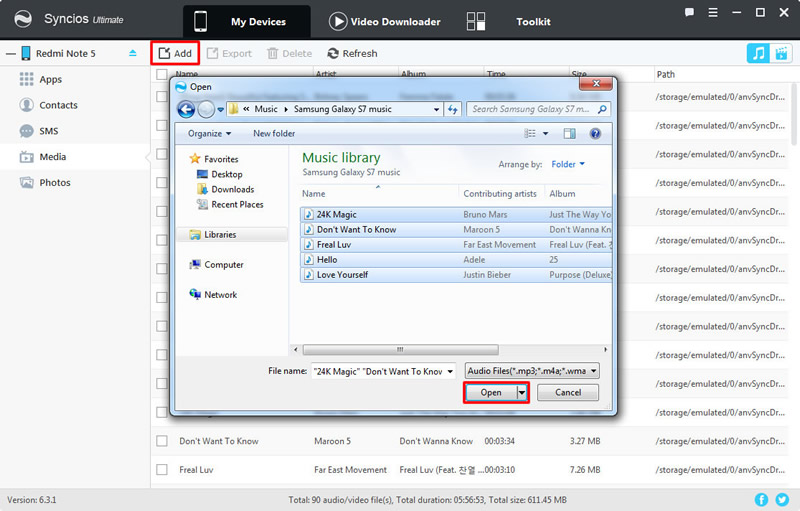Refresh the folder location in dialog
Screen dimensions: 800x511
point(453,109)
